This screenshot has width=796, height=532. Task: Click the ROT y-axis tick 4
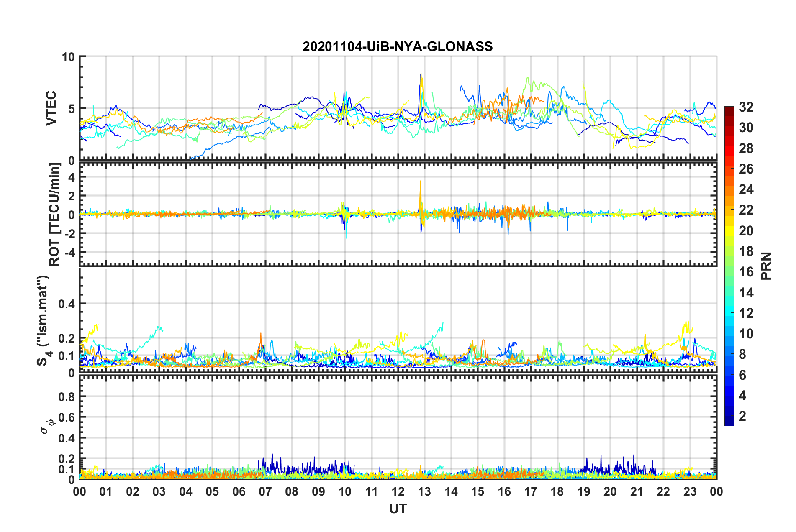(x=72, y=177)
